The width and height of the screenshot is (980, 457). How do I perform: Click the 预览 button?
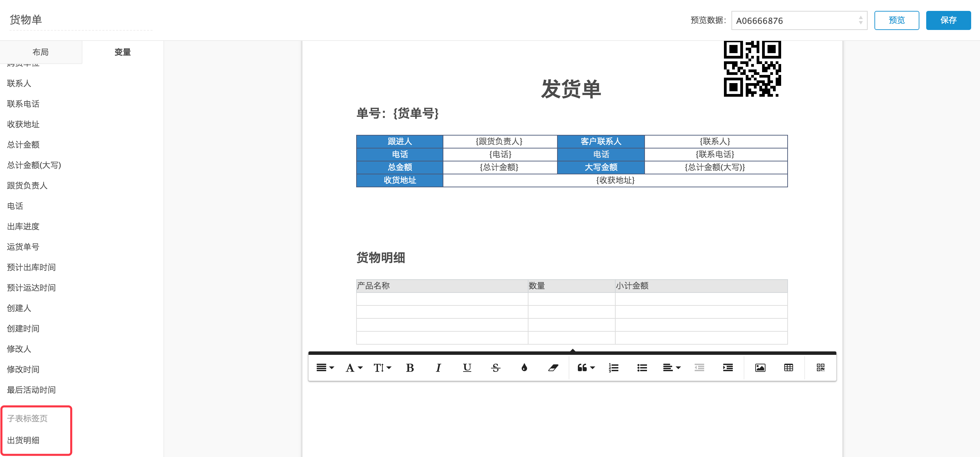896,20
